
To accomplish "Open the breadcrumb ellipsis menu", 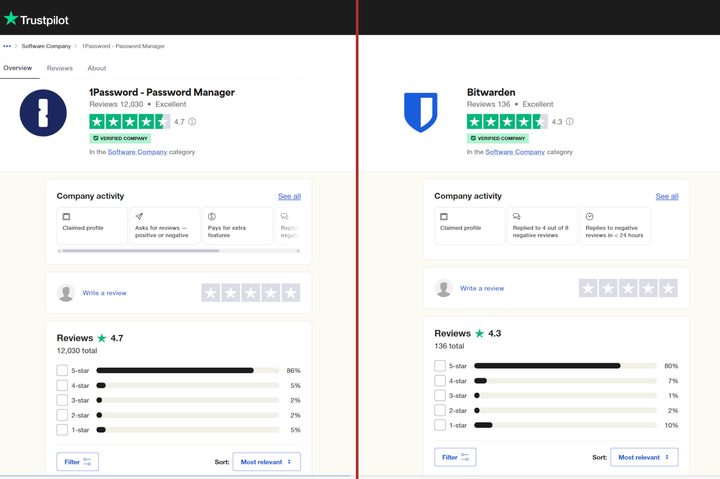I will 7,46.
